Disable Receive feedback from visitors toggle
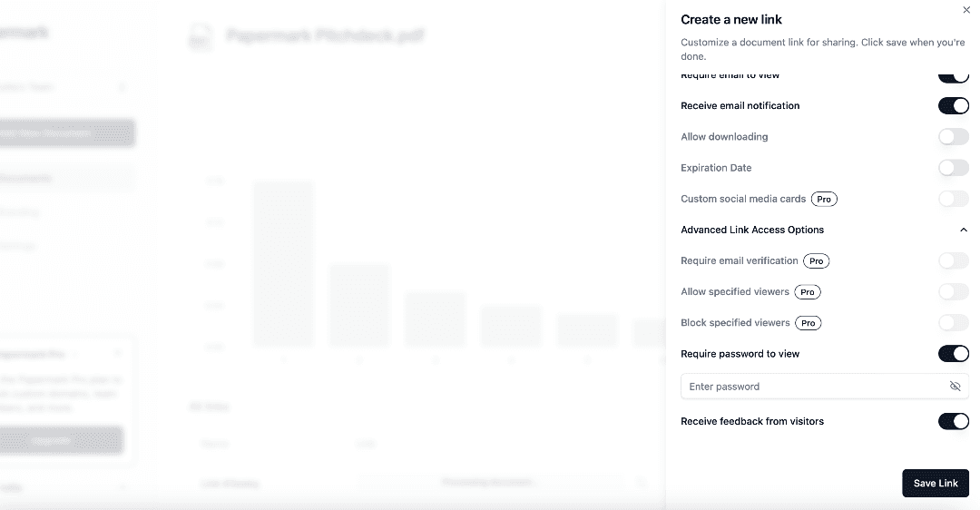 pos(953,421)
